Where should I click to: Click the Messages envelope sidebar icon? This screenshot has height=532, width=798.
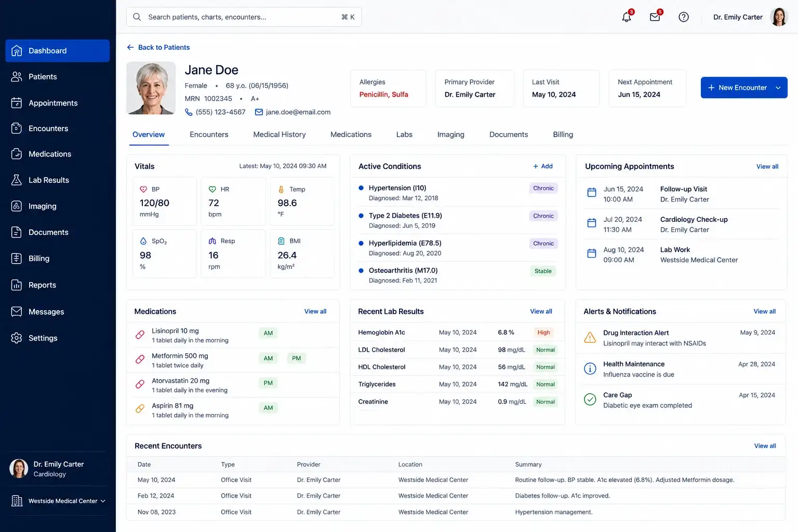[x=17, y=312]
